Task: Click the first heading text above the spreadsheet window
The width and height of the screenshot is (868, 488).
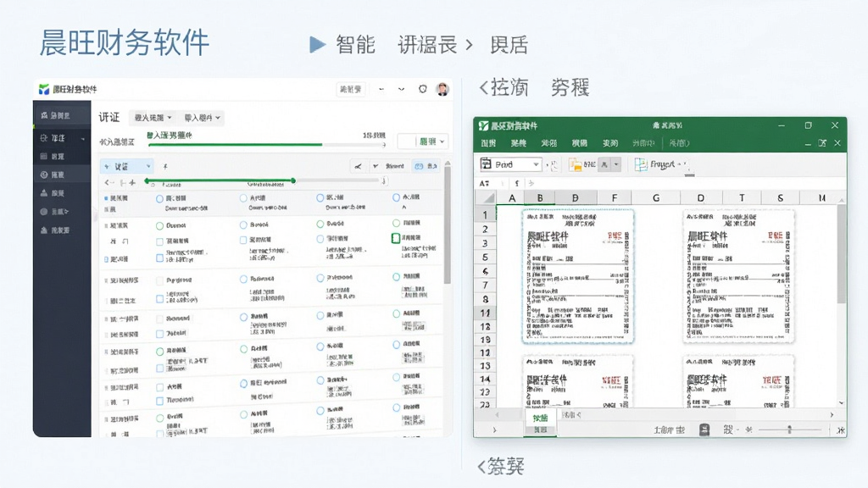Action: (504, 87)
